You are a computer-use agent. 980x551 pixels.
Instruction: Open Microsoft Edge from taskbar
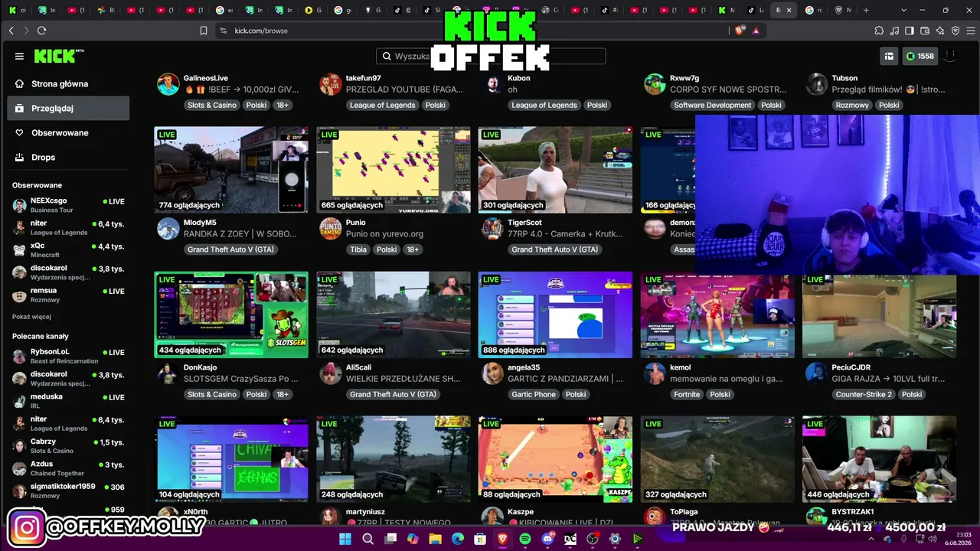pyautogui.click(x=457, y=539)
